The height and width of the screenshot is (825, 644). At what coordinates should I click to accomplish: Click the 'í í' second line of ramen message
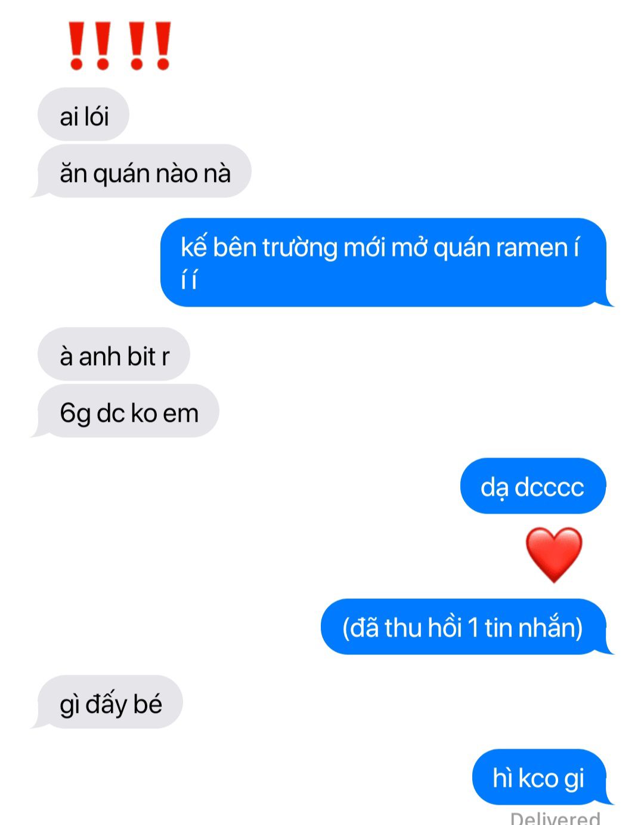pyautogui.click(x=188, y=279)
